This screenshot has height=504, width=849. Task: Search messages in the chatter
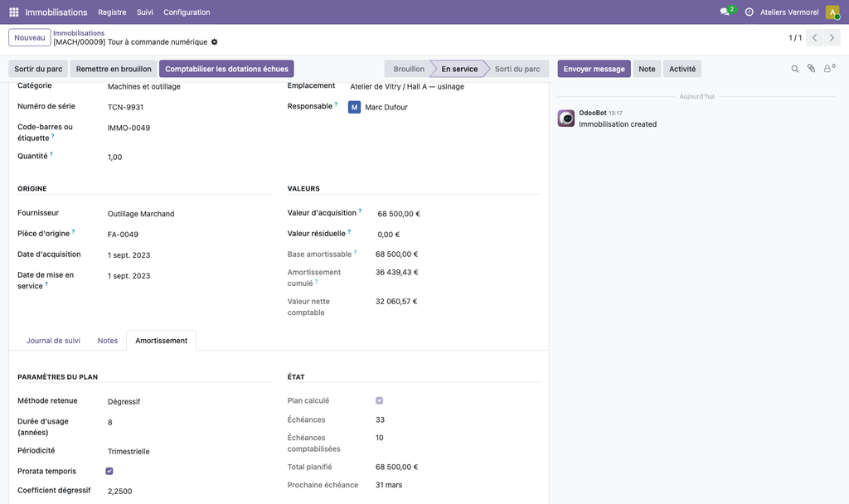click(795, 69)
